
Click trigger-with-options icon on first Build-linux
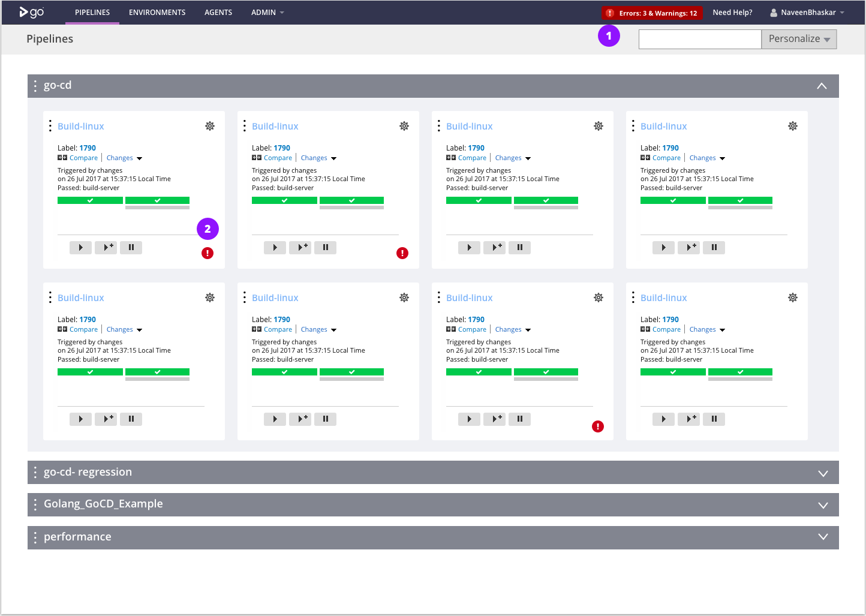[x=106, y=247]
